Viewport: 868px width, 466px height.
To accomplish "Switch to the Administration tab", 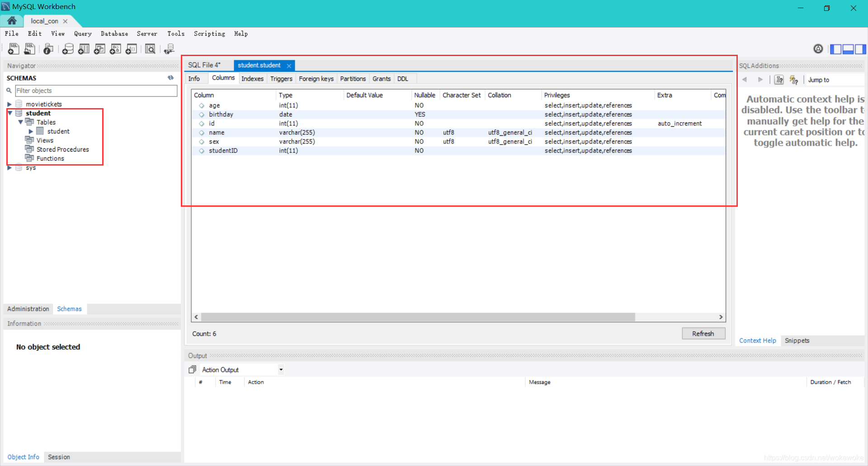I will pos(28,309).
